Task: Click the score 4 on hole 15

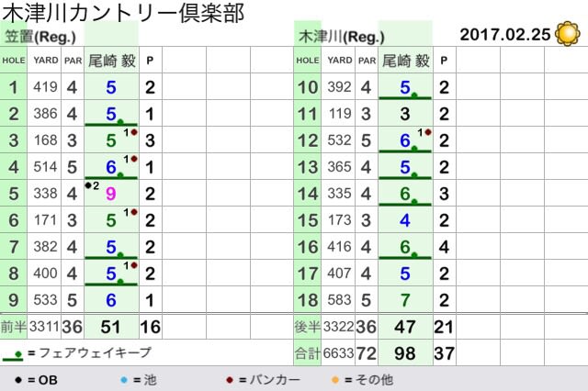Action: click(x=405, y=220)
